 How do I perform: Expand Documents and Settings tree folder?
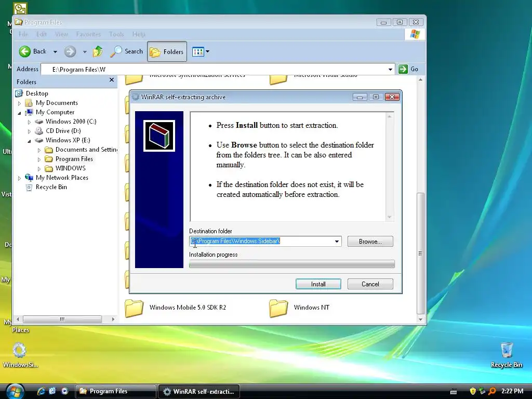(x=39, y=150)
